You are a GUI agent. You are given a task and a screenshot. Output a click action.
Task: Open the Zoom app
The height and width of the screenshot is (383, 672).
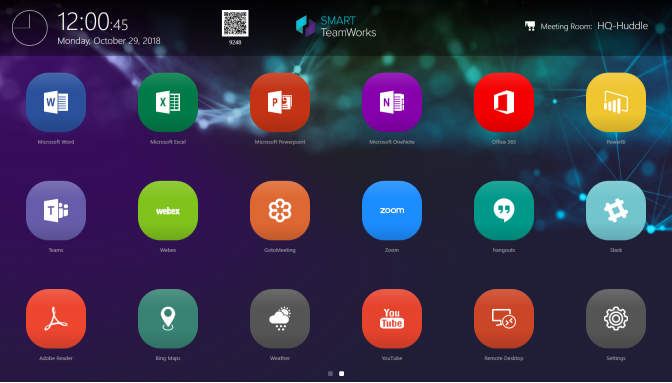(x=392, y=210)
